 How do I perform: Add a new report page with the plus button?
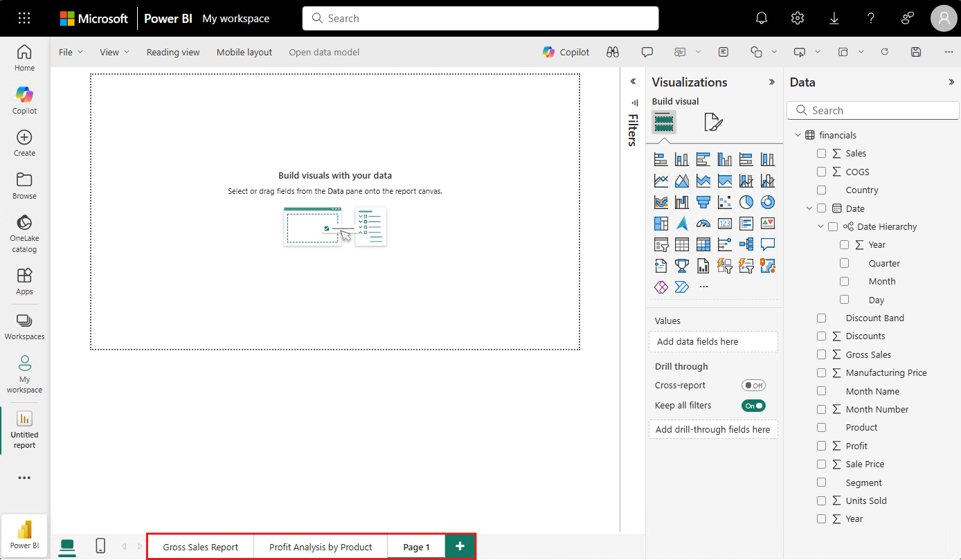click(x=460, y=546)
